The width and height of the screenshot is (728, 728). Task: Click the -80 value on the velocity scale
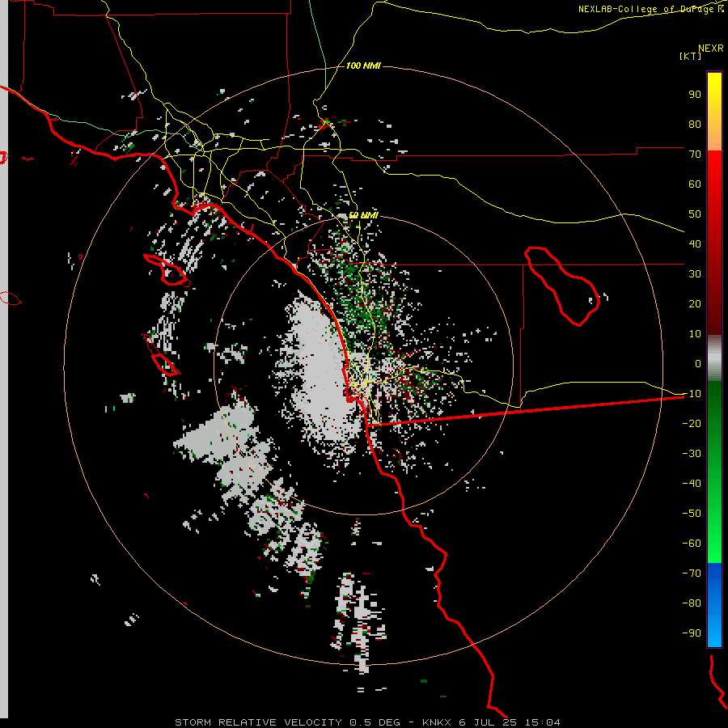(x=692, y=603)
